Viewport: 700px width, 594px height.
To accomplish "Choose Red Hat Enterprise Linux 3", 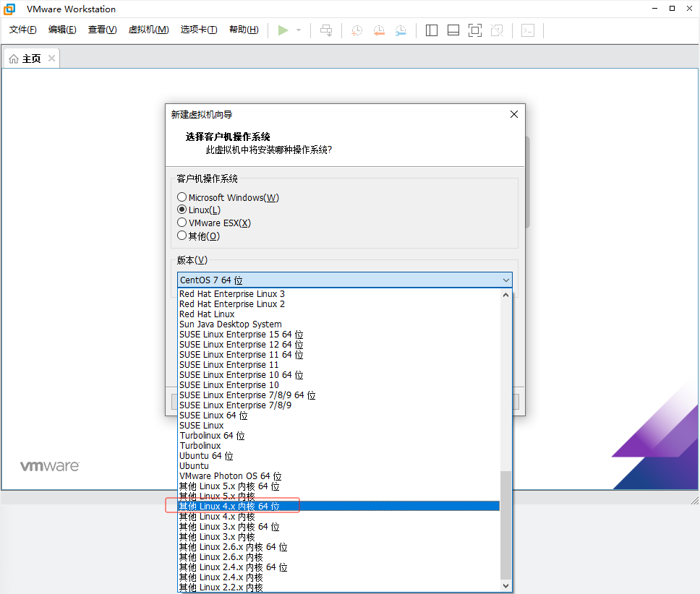I will tap(339, 294).
